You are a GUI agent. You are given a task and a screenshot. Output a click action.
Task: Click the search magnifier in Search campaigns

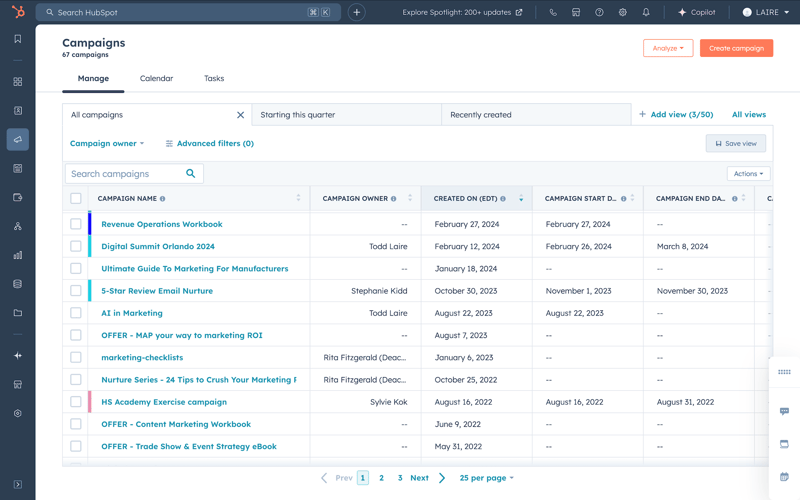click(190, 173)
